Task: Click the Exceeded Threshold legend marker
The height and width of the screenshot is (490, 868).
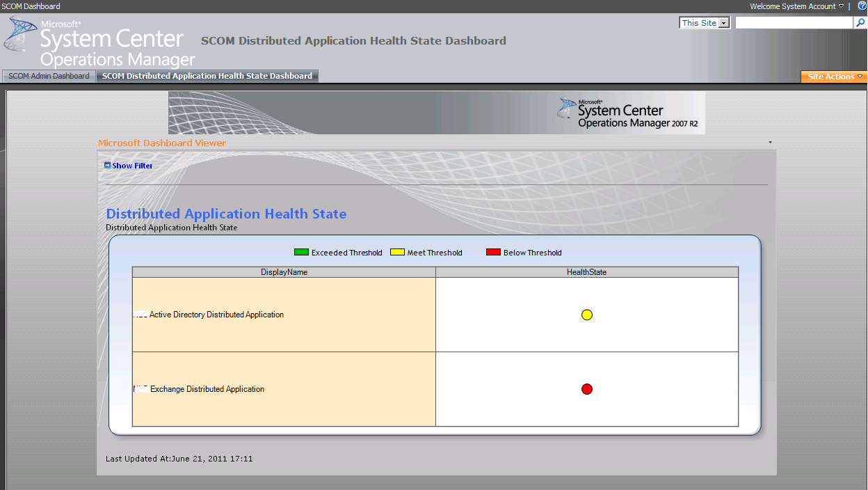Action: pyautogui.click(x=301, y=252)
